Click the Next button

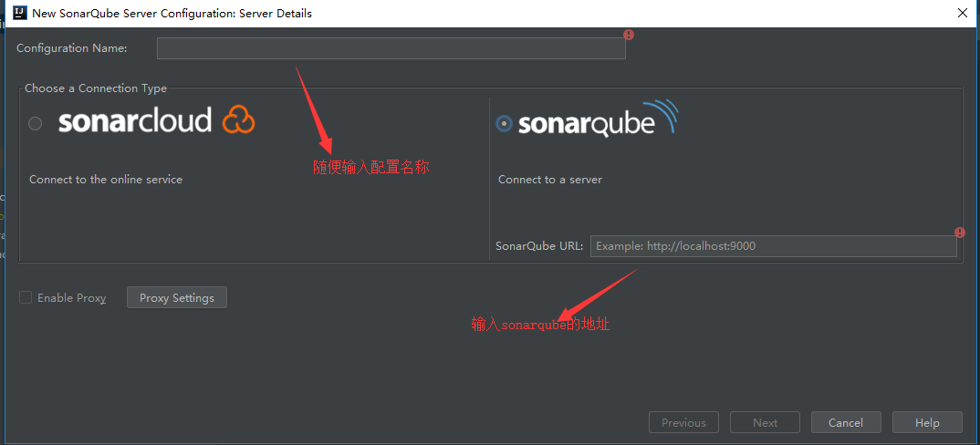click(765, 422)
